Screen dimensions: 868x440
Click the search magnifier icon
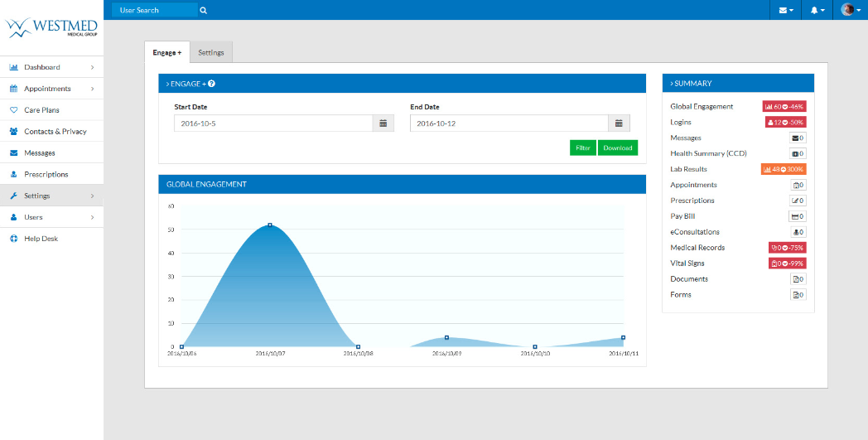(x=204, y=11)
